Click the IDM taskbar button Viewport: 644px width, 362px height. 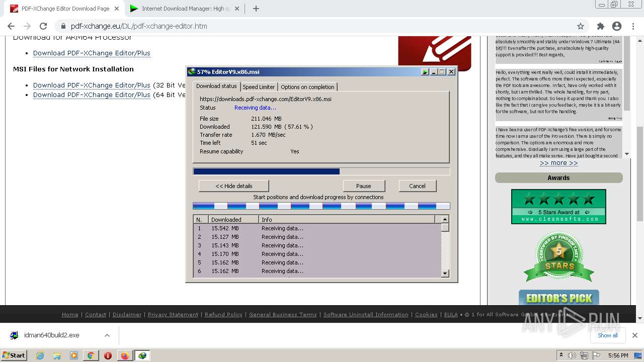[x=142, y=355]
